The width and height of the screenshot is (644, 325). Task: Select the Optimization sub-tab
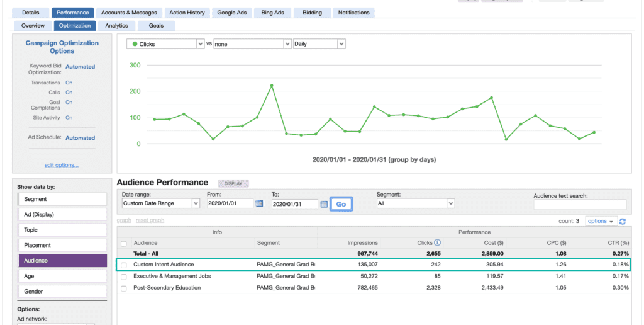click(75, 25)
